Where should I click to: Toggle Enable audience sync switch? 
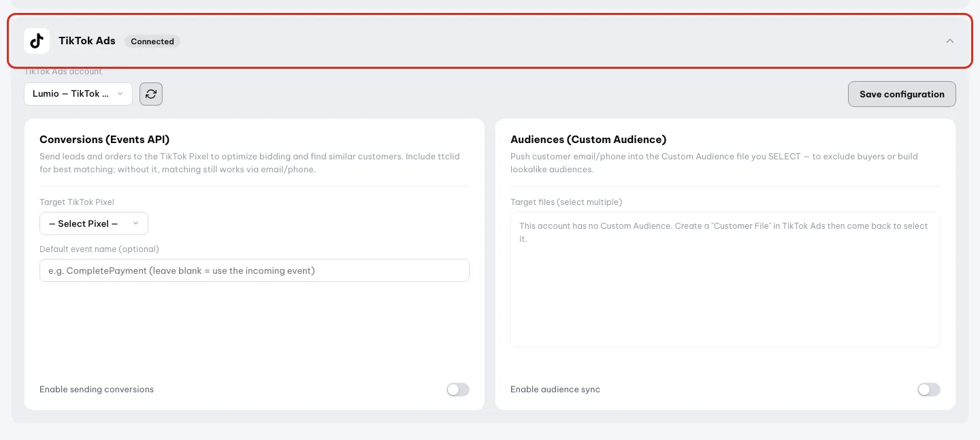point(929,390)
